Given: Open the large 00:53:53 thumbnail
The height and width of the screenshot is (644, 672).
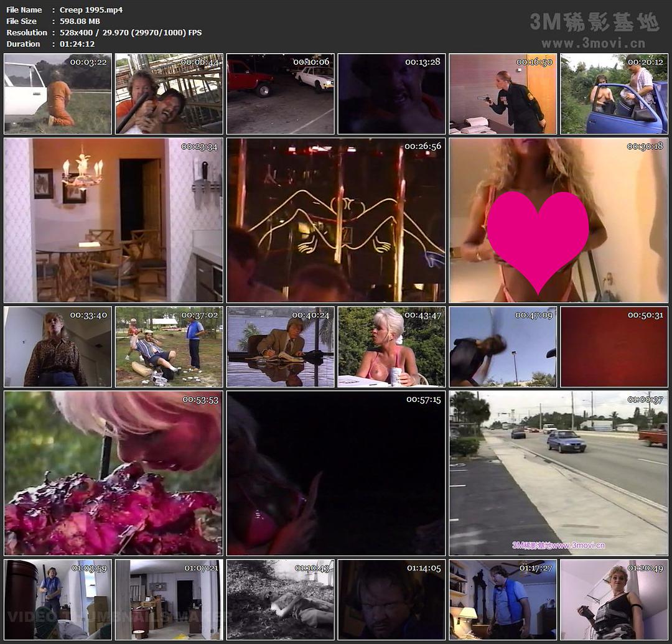Looking at the screenshot, I should point(113,473).
